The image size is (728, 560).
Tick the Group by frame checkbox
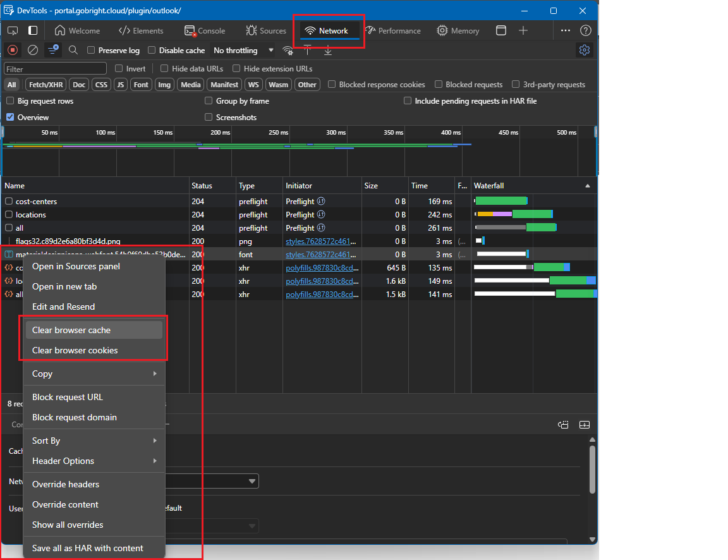(x=209, y=100)
